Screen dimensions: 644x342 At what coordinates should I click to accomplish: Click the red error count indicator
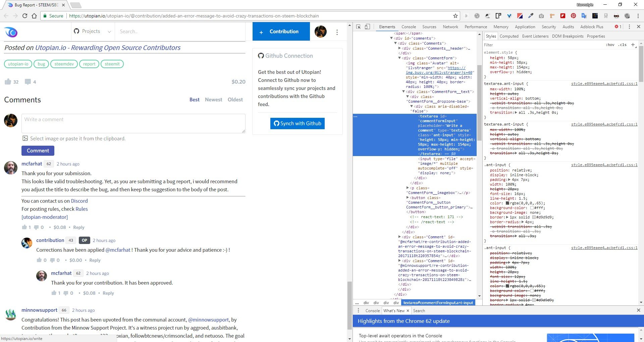tap(618, 27)
